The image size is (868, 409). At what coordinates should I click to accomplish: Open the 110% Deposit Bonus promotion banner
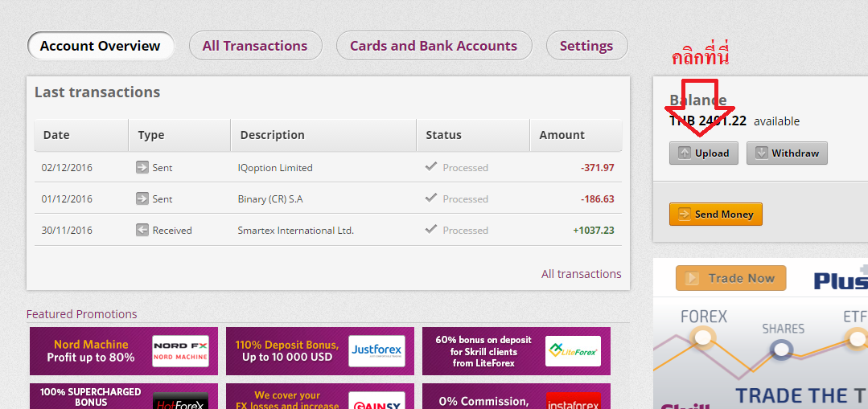click(x=288, y=351)
